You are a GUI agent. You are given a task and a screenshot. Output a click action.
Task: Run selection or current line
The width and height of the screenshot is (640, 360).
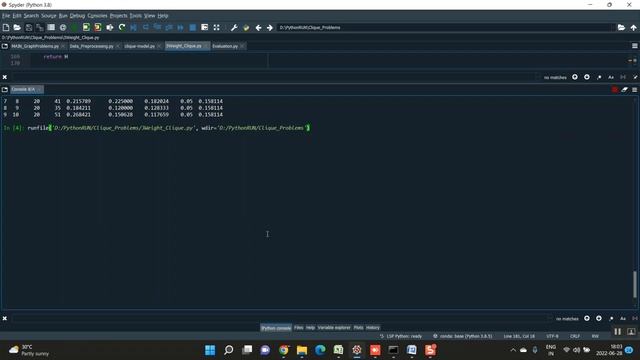(110, 27)
